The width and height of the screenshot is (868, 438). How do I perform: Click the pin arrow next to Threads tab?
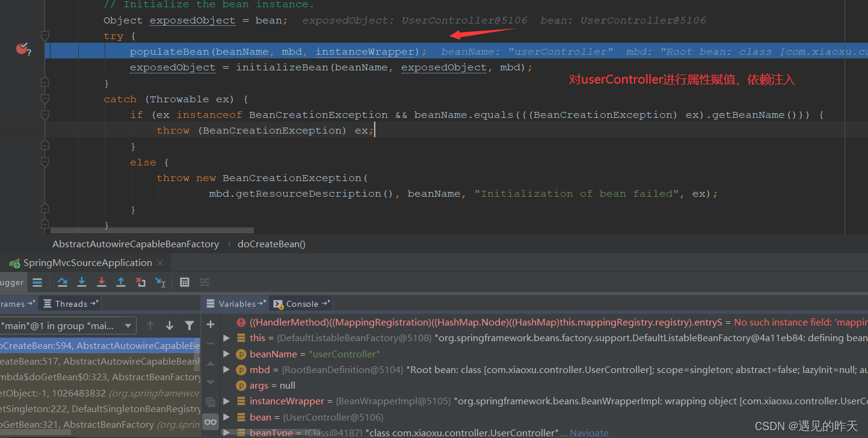pyautogui.click(x=93, y=303)
